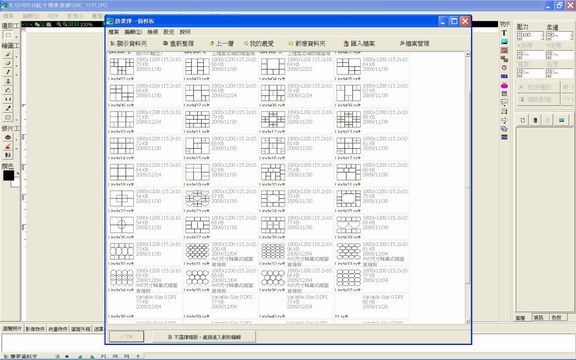Click the 壓力 pressure value field

pyautogui.click(x=532, y=35)
